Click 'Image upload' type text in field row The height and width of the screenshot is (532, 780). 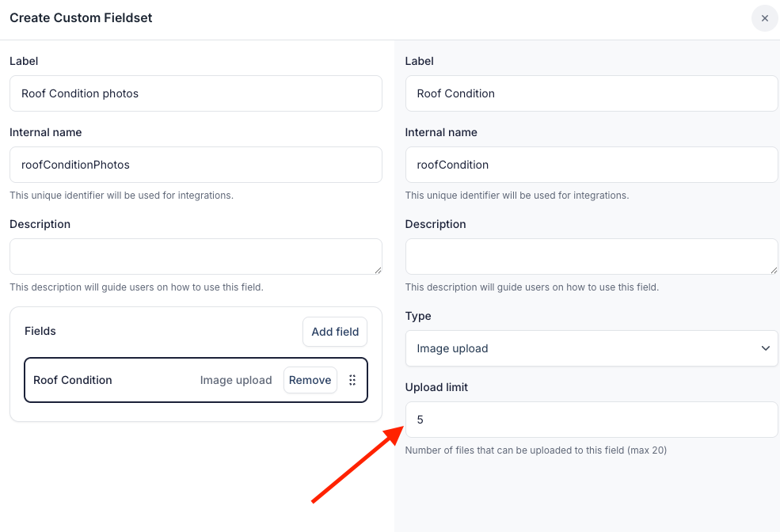tap(236, 380)
